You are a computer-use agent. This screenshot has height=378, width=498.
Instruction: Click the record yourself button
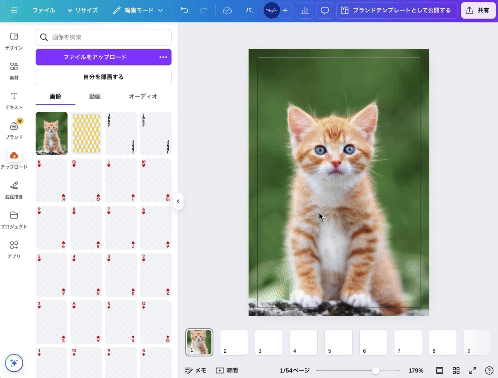tap(104, 77)
